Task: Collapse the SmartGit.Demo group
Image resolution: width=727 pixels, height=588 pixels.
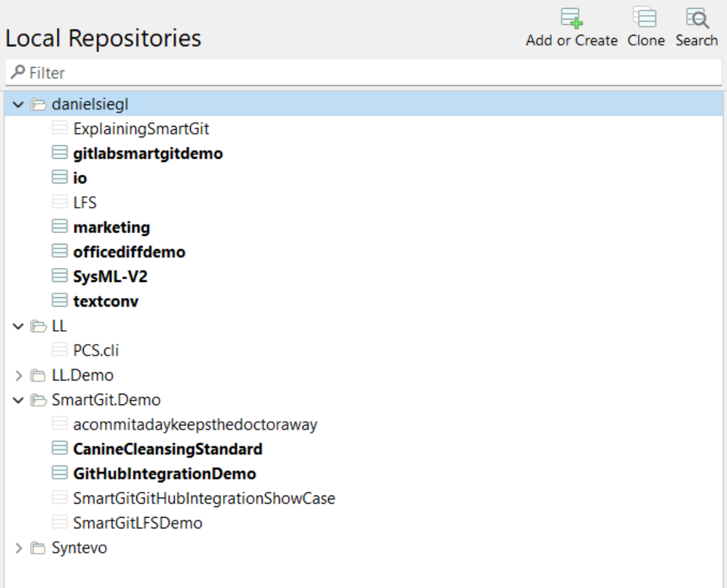Action: tap(17, 399)
